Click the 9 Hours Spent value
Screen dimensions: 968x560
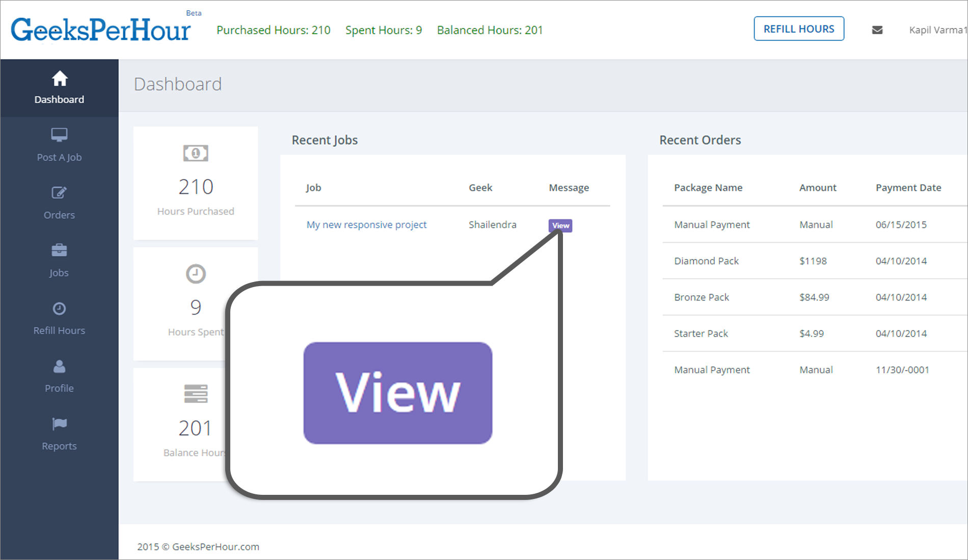[196, 307]
